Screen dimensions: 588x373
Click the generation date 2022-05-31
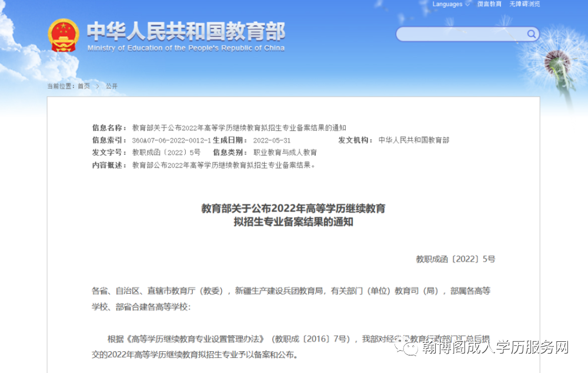272,140
